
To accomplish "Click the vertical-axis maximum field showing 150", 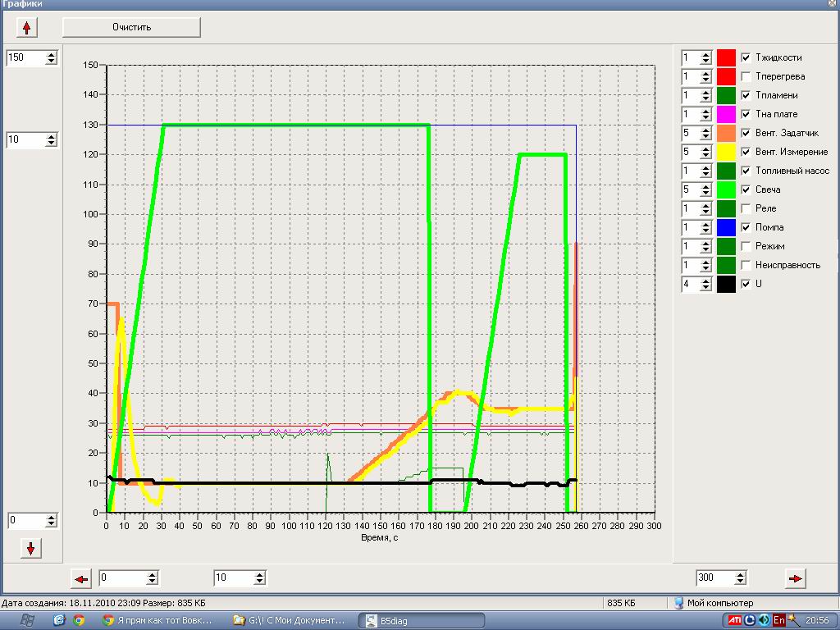I will (32, 57).
